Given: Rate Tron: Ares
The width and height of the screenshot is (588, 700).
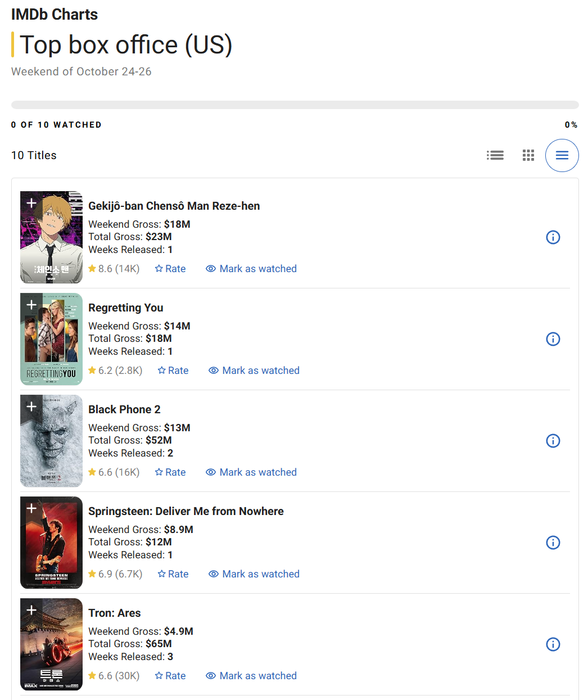Looking at the screenshot, I should [x=170, y=676].
